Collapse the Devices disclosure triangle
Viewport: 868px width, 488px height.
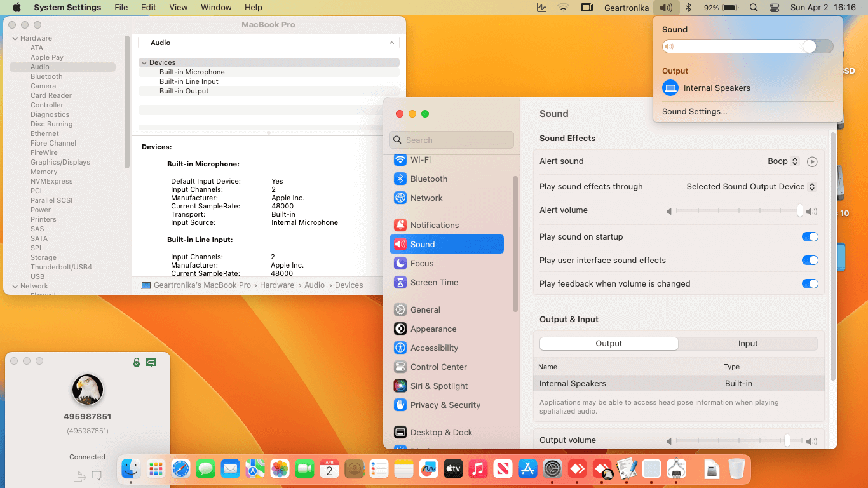(144, 62)
